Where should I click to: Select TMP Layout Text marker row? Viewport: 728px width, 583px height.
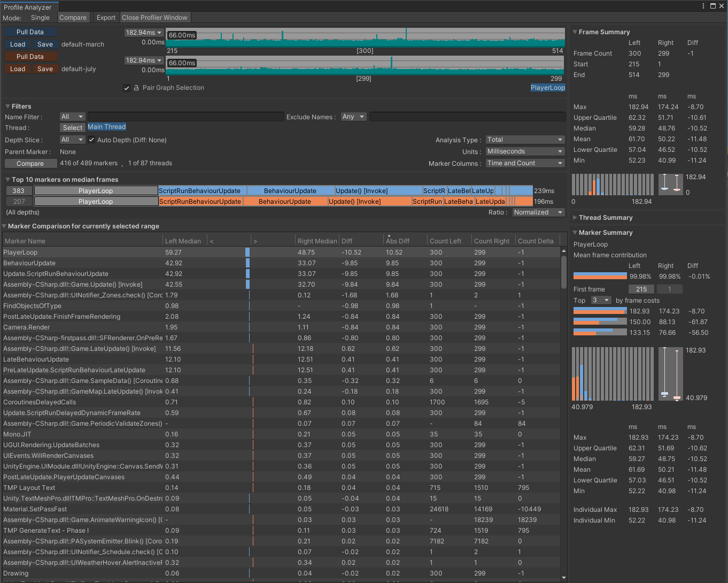pyautogui.click(x=281, y=488)
